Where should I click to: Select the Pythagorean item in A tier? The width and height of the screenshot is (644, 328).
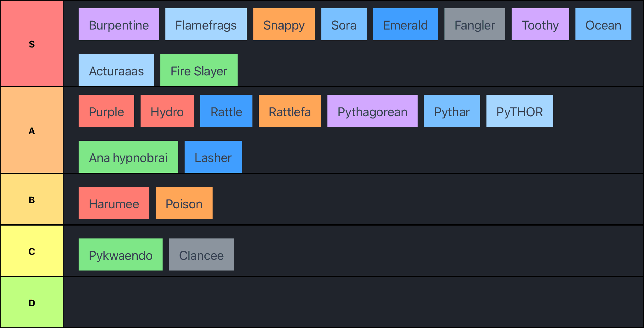pos(372,111)
